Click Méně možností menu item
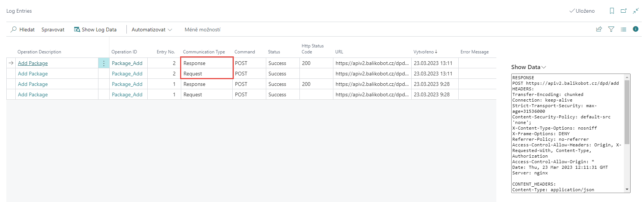 click(202, 29)
